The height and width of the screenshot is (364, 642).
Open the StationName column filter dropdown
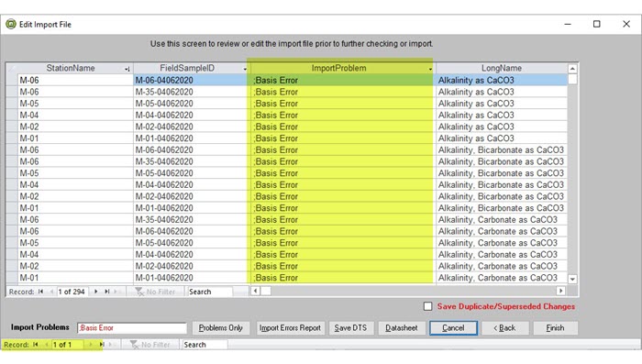[x=127, y=69]
